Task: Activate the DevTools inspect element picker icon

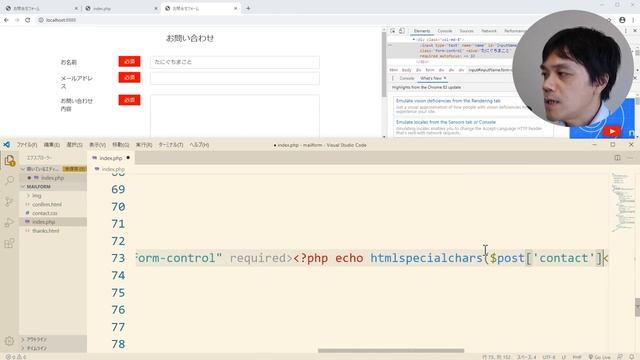Action: 393,31
